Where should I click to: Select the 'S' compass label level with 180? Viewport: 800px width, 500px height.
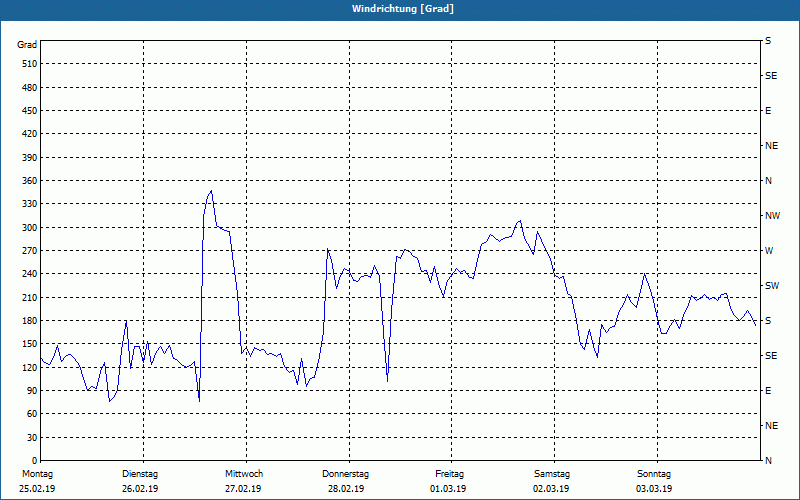[768, 321]
